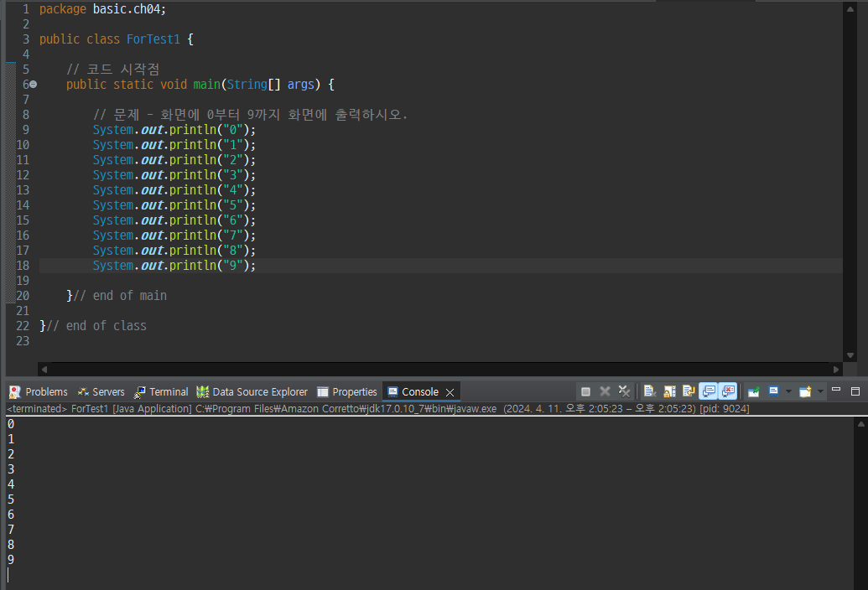This screenshot has width=868, height=590.
Task: Click 'package basic.ch04;' on line 1
Action: click(102, 9)
